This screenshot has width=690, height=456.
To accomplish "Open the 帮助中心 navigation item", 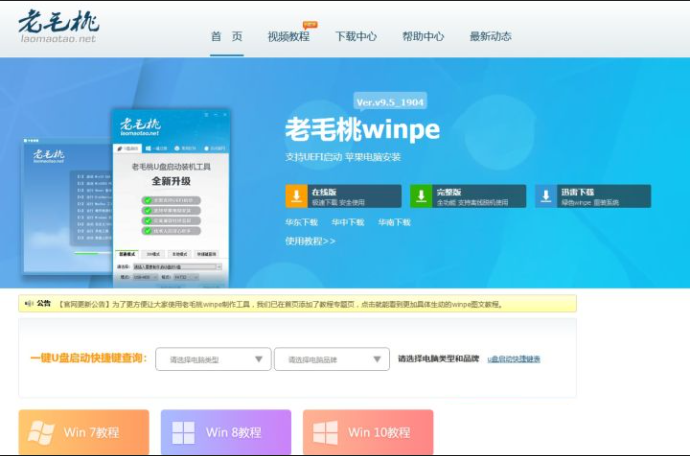I will [x=423, y=37].
